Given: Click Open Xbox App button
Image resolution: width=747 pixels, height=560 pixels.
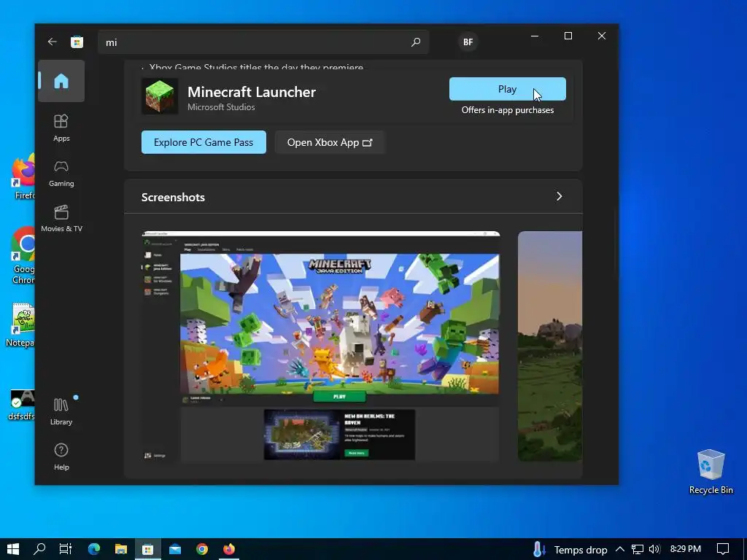Looking at the screenshot, I should (330, 142).
